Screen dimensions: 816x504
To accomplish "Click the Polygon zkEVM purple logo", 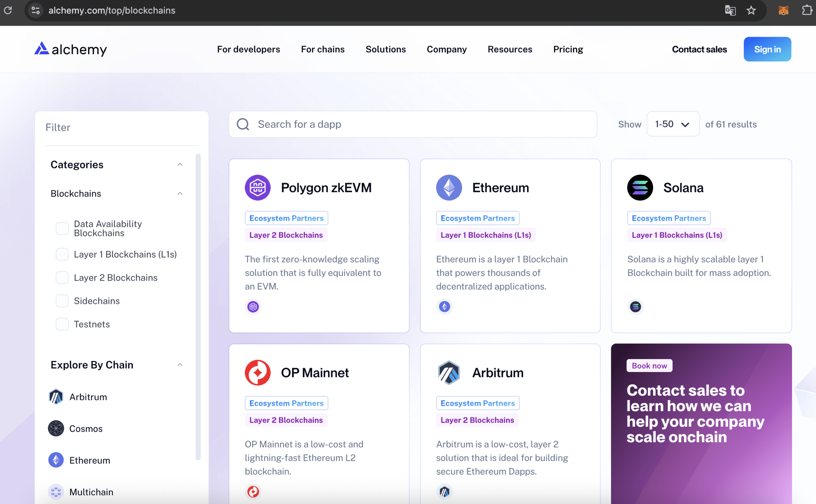I will (257, 187).
